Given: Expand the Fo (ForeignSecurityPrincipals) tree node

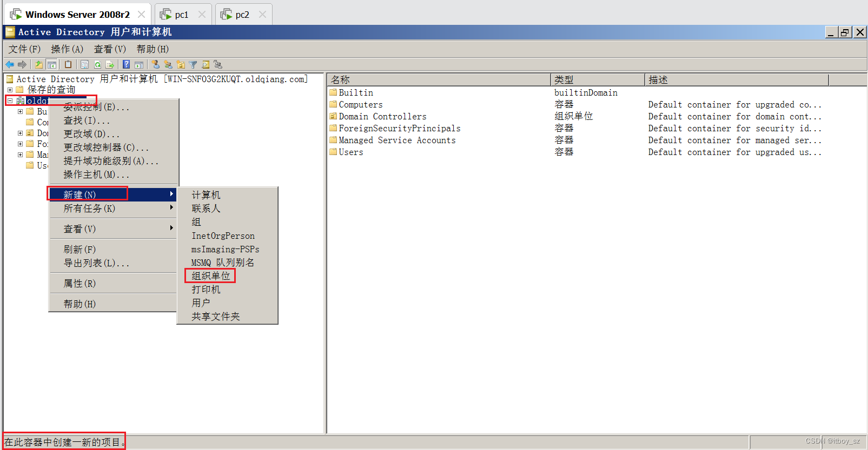Looking at the screenshot, I should click(20, 144).
